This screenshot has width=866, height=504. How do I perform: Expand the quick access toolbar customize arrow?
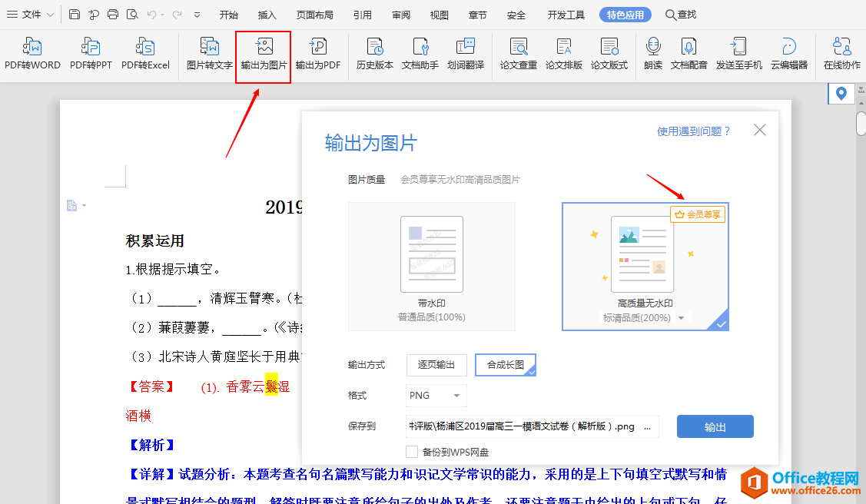[197, 15]
